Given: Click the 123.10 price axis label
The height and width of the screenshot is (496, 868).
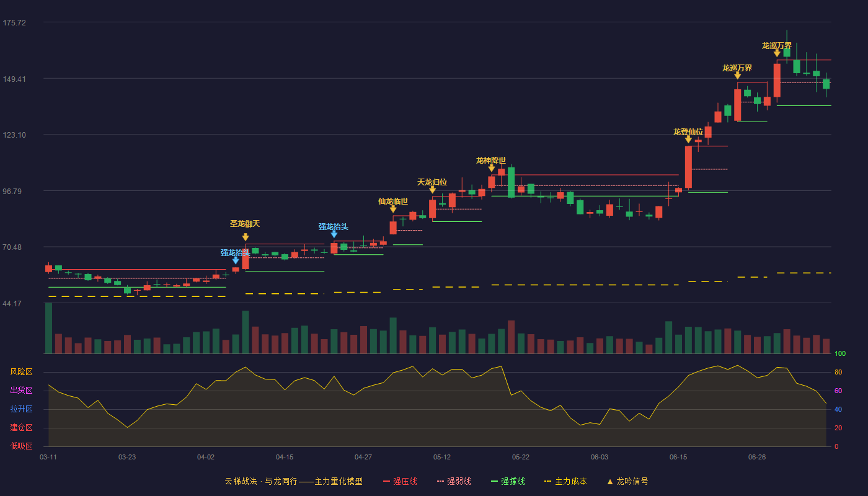Looking at the screenshot, I should [x=14, y=135].
